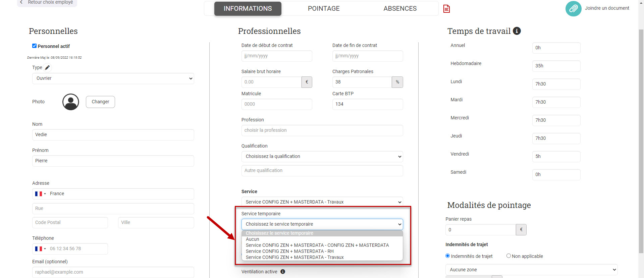Click the Samedi hours field
644x278 pixels.
556,175
